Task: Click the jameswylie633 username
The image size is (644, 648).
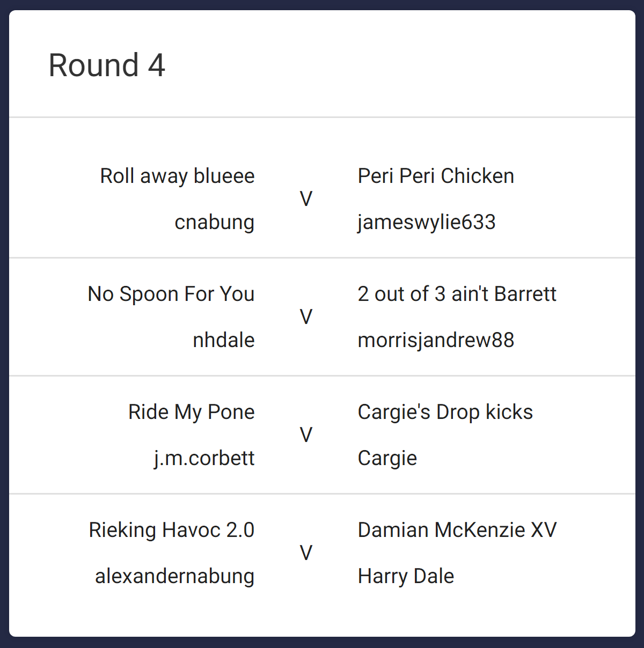Action: coord(427,223)
